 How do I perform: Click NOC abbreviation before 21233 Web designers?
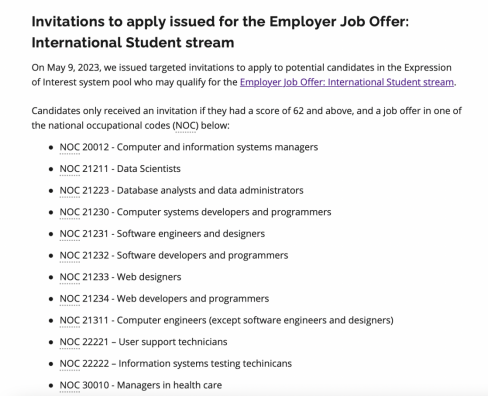[x=70, y=277]
